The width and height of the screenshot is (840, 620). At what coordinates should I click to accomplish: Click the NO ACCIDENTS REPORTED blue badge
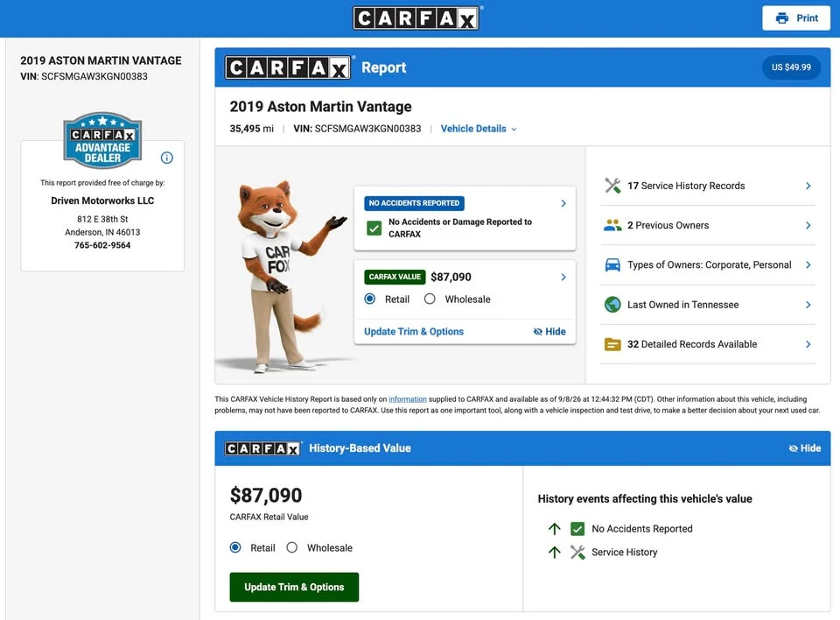[x=414, y=203]
